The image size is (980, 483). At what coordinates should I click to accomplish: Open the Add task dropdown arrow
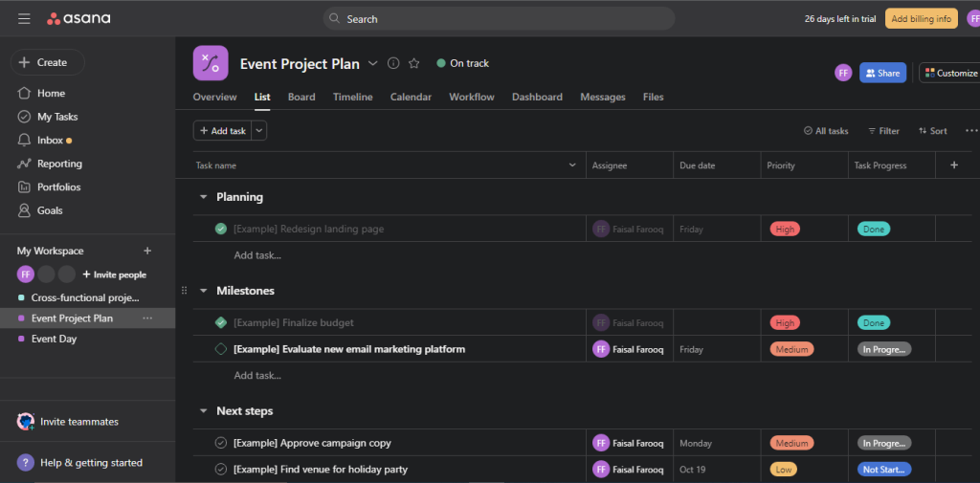pos(259,131)
